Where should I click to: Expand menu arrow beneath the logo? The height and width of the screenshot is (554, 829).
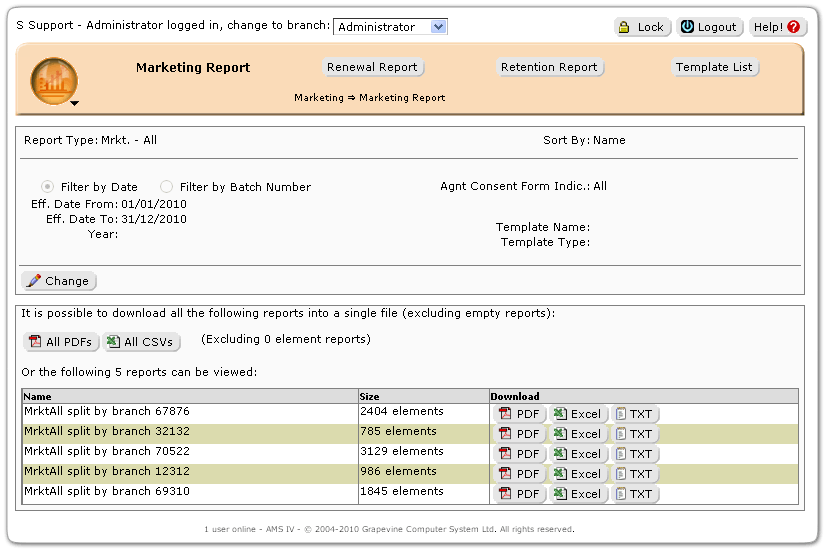coord(74,103)
